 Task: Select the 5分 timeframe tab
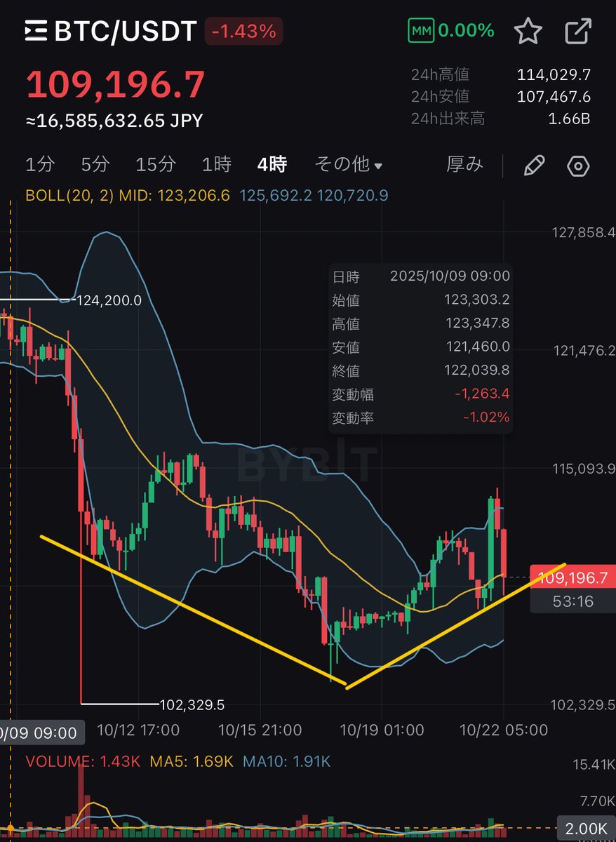point(95,165)
